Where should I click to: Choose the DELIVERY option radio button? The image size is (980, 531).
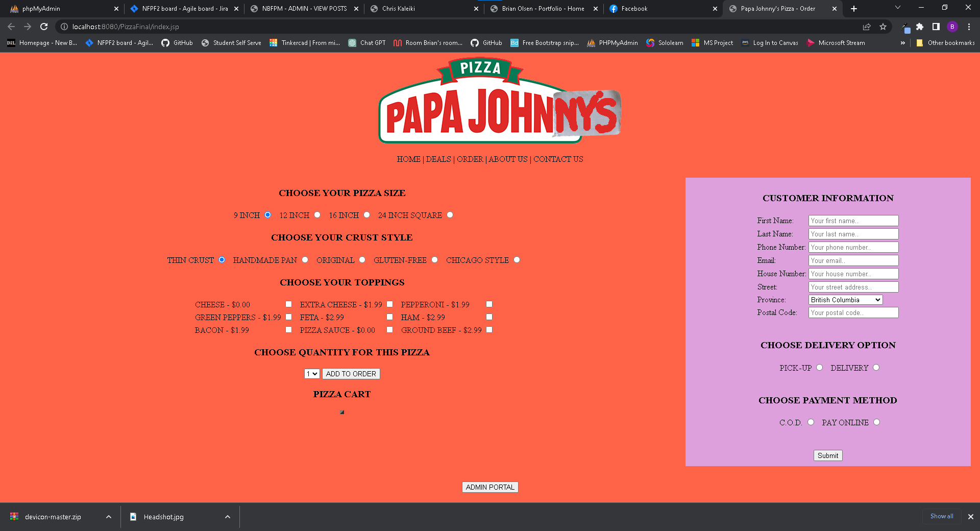(x=876, y=368)
